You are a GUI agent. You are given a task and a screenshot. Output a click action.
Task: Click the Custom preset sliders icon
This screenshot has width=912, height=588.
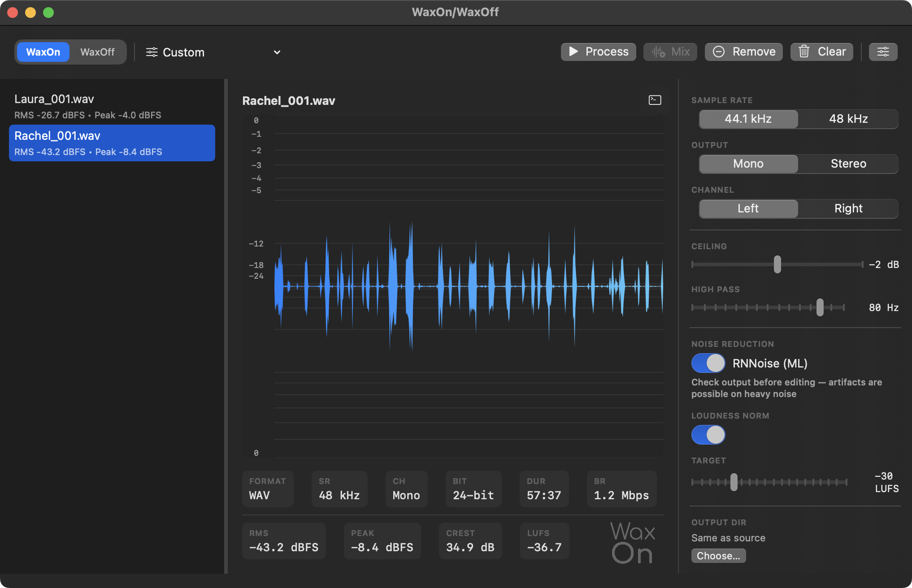[152, 52]
